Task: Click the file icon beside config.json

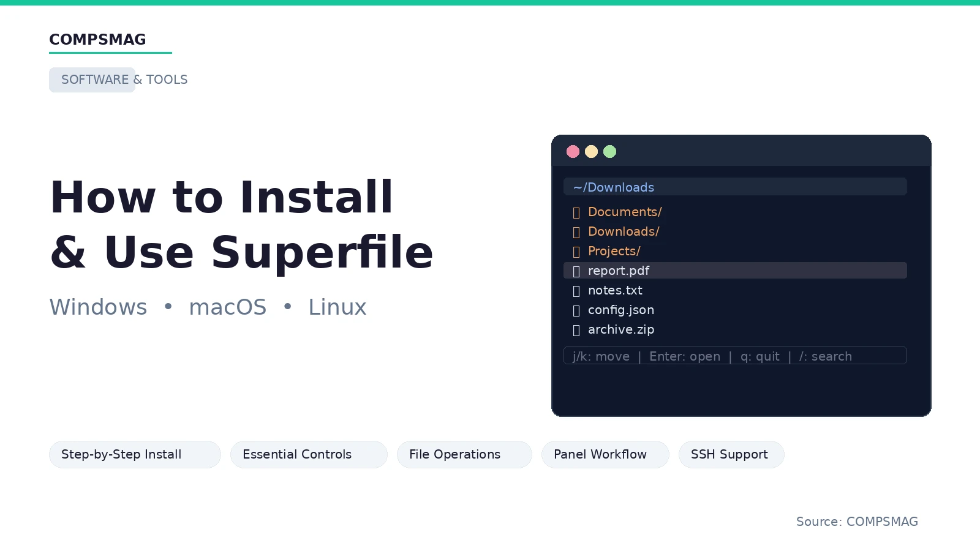Action: pyautogui.click(x=576, y=310)
